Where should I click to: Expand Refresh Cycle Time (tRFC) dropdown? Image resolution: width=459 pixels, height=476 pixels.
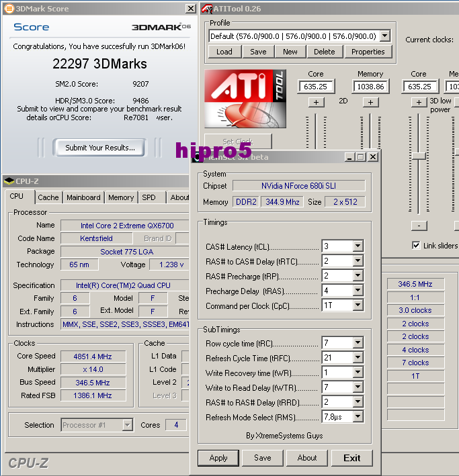click(358, 358)
